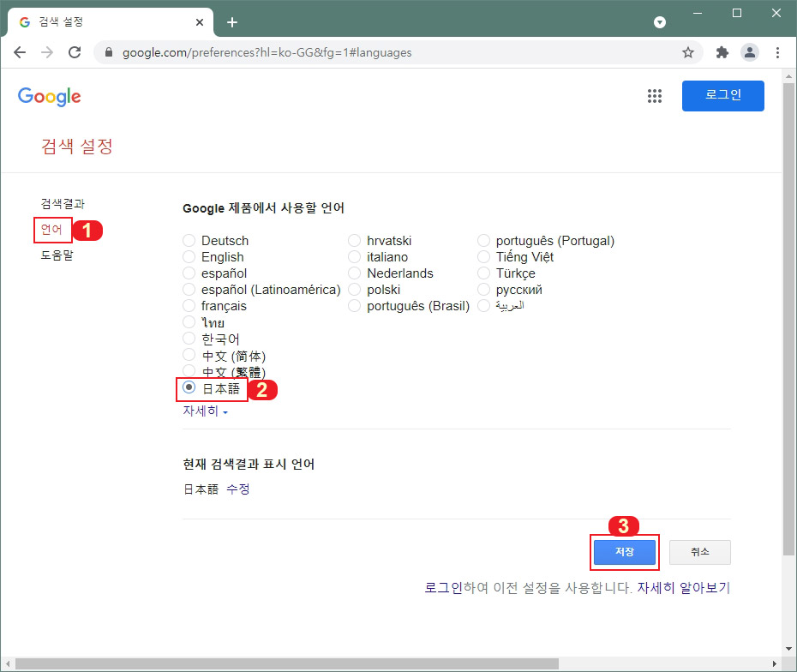View site info via the lock icon
Image resolution: width=797 pixels, height=672 pixels.
point(108,52)
